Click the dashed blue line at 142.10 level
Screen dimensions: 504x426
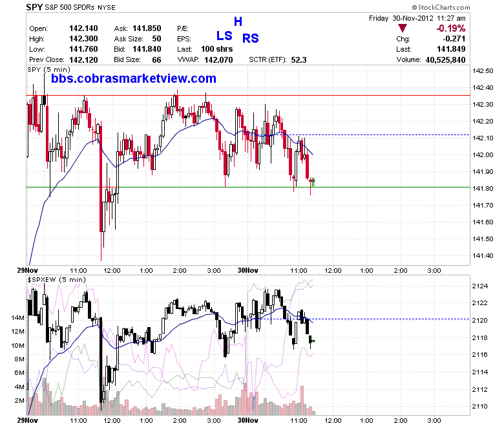coord(378,134)
